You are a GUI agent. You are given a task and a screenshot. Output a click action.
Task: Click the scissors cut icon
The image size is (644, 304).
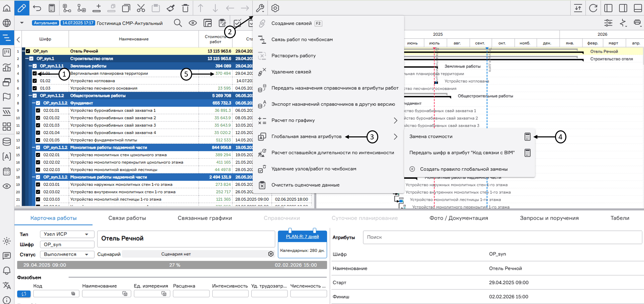click(x=141, y=8)
